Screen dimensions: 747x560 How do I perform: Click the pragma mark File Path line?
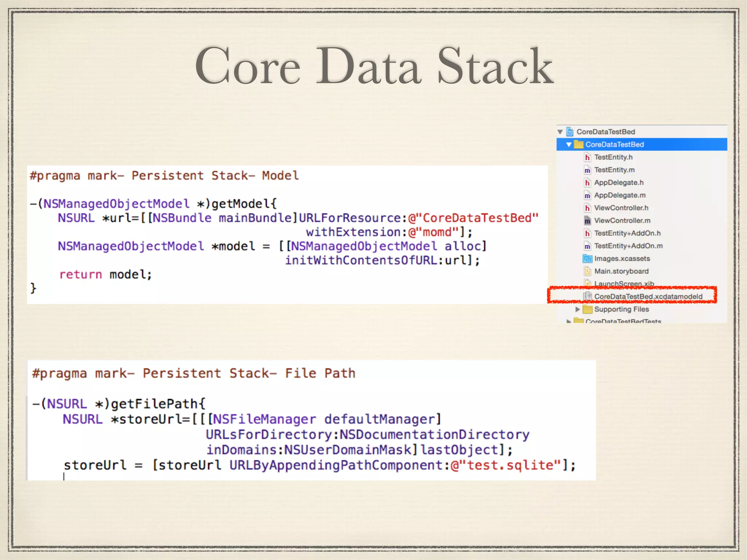click(193, 374)
